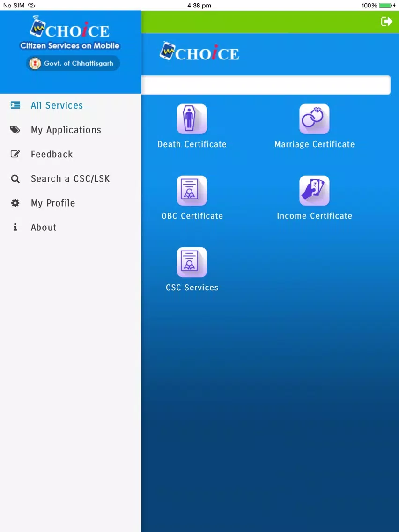Tap the logout icon in green header
This screenshot has width=399, height=532.
click(x=386, y=22)
